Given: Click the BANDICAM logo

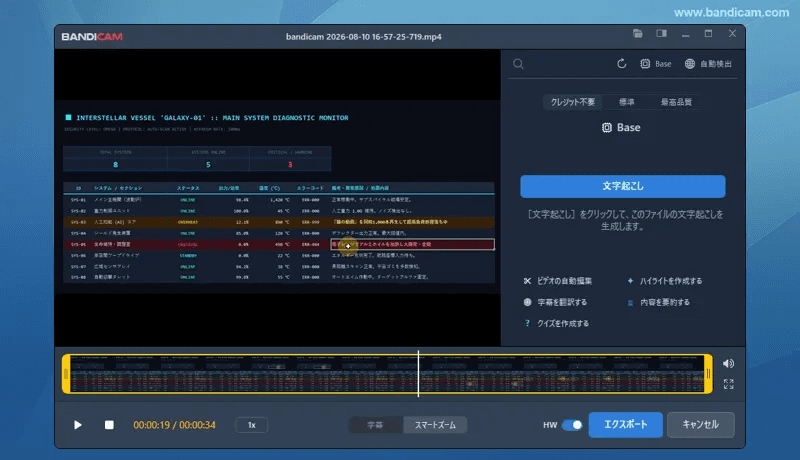Looking at the screenshot, I should 92,37.
